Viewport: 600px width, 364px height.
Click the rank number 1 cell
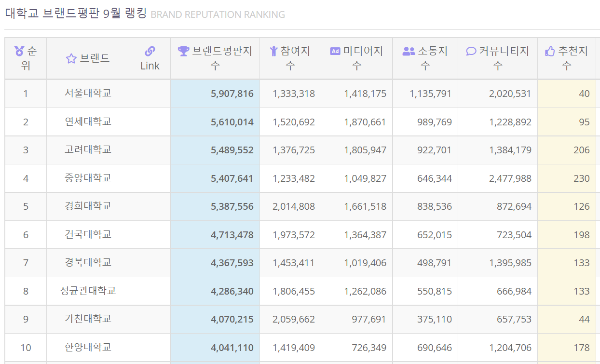coord(26,94)
